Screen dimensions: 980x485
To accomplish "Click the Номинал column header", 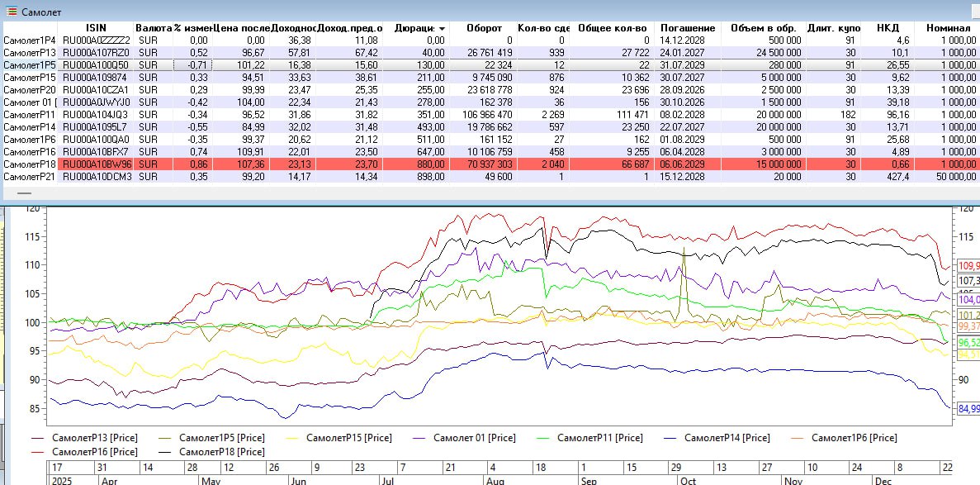I will (948, 28).
